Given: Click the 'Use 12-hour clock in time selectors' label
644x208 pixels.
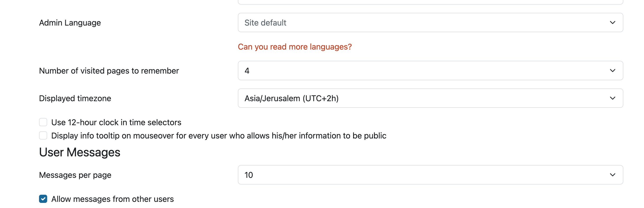Looking at the screenshot, I should (x=116, y=122).
